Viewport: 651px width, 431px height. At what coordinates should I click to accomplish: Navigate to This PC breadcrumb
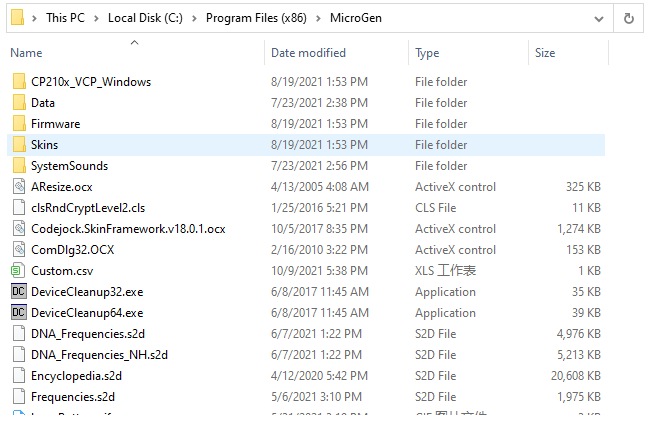click(65, 18)
